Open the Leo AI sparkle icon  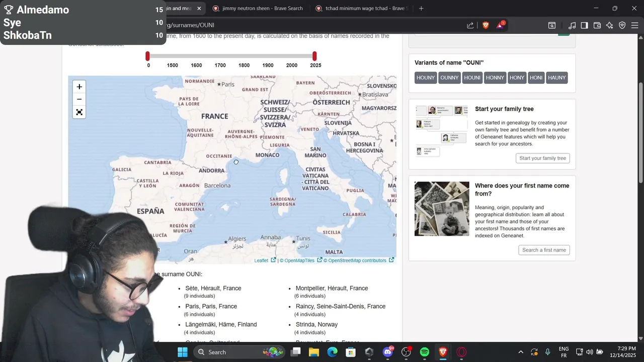pyautogui.click(x=609, y=25)
